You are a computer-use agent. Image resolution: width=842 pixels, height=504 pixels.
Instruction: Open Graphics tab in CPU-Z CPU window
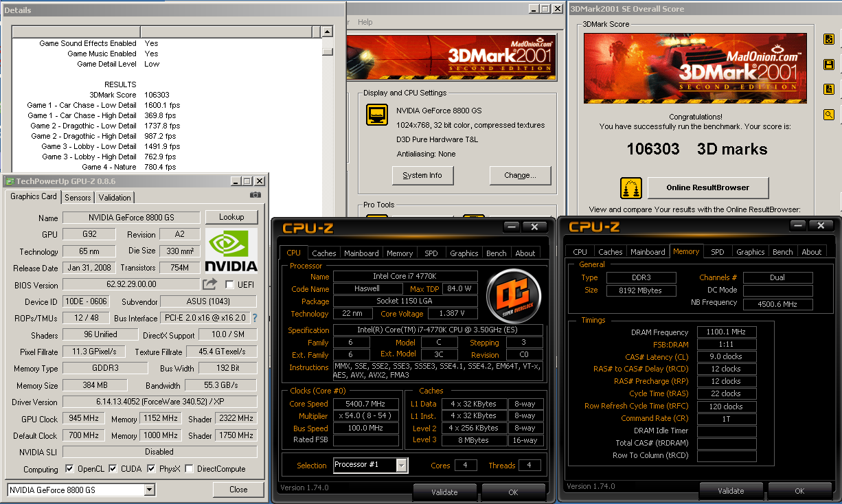(x=464, y=253)
